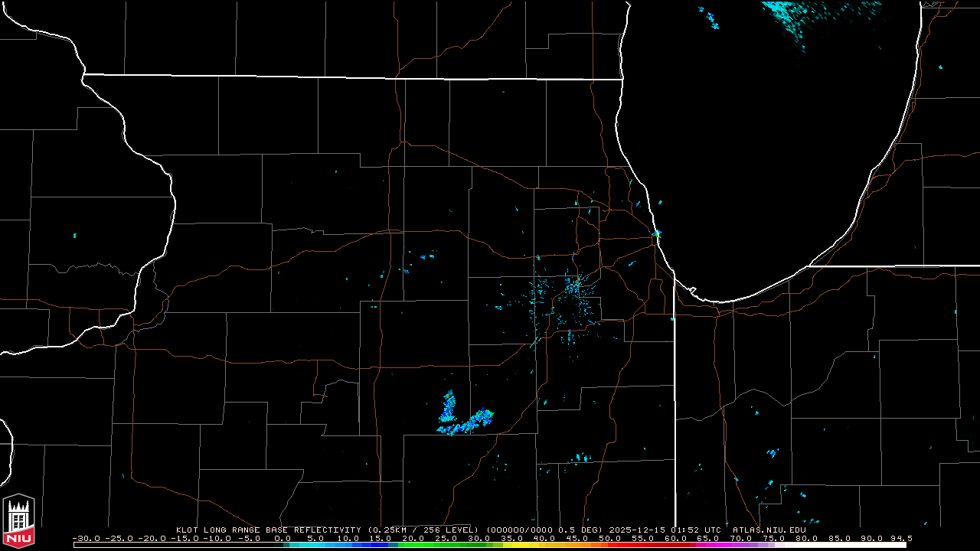Click the "(0.25KM / 256 LEVEL)" text
The width and height of the screenshot is (980, 551).
pyautogui.click(x=423, y=530)
